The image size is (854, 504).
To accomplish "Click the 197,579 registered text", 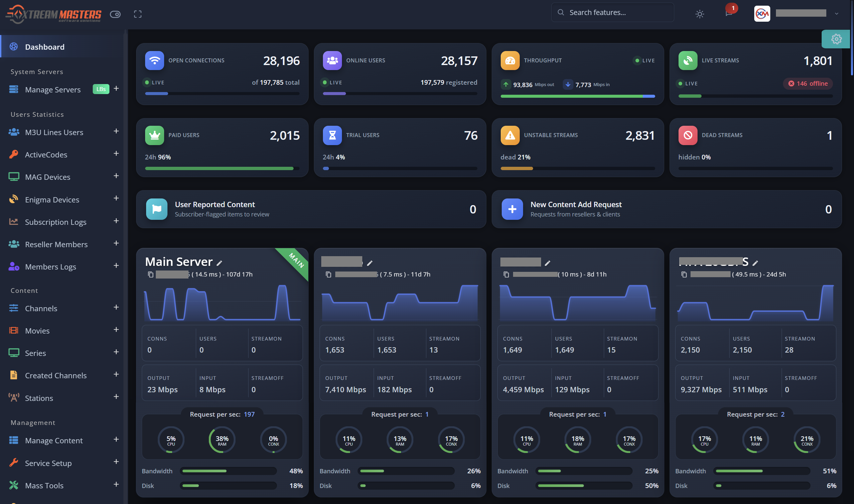I will (x=449, y=82).
